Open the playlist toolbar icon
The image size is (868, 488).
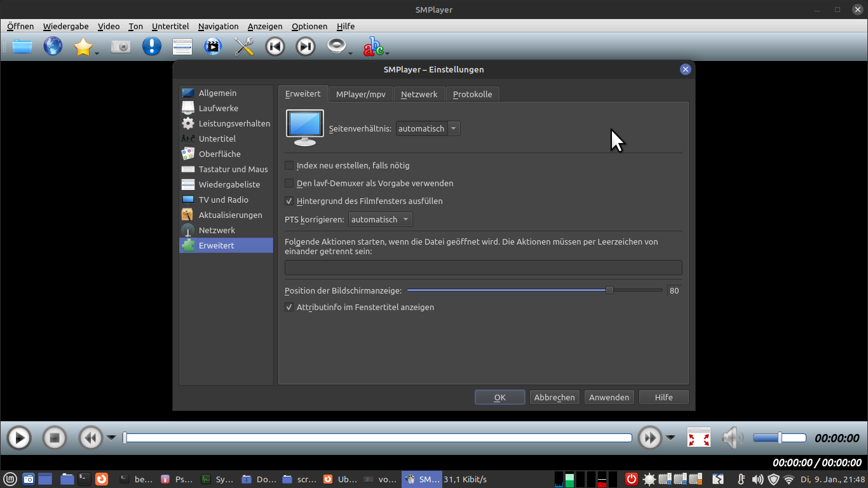tap(182, 46)
